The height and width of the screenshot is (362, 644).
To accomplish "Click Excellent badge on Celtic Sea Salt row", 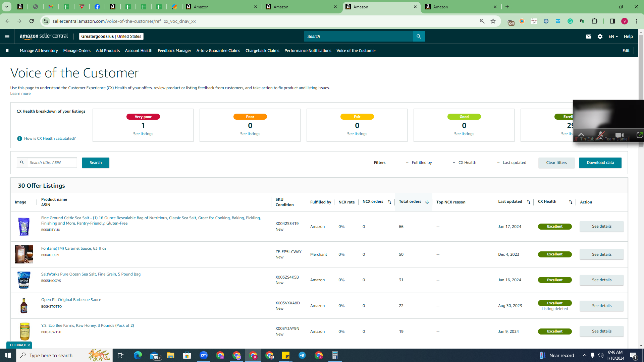I will [555, 227].
